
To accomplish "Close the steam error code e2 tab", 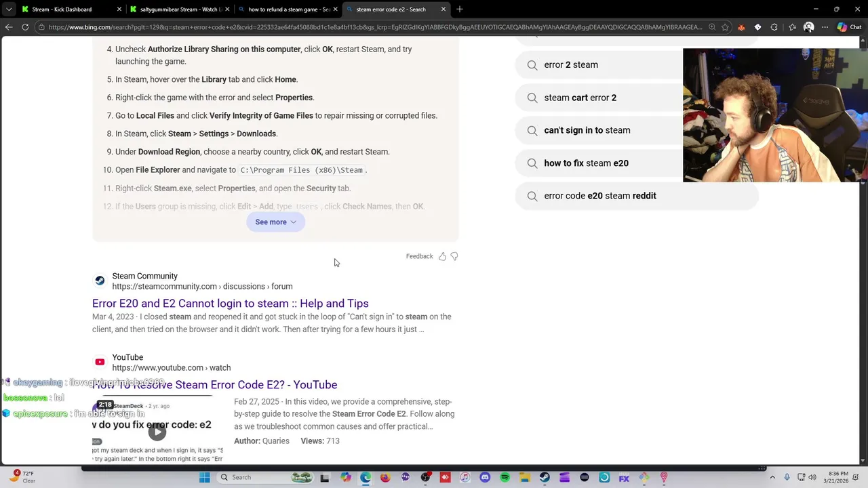I will coord(444,9).
